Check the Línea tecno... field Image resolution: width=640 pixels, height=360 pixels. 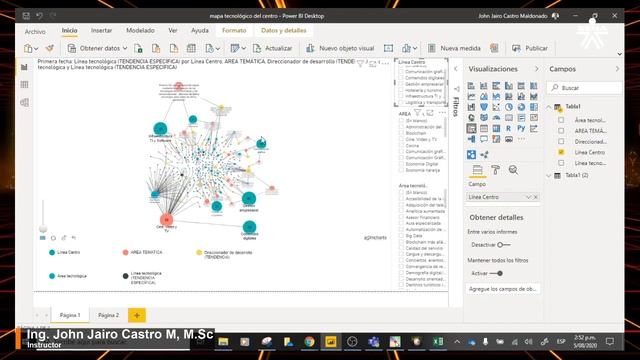[x=561, y=162]
